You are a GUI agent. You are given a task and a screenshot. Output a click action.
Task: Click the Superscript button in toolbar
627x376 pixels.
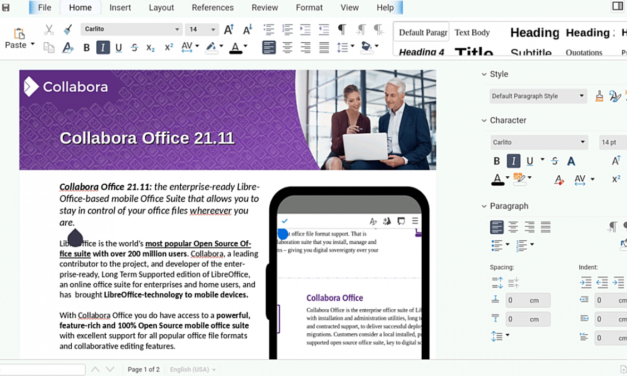pyautogui.click(x=169, y=47)
